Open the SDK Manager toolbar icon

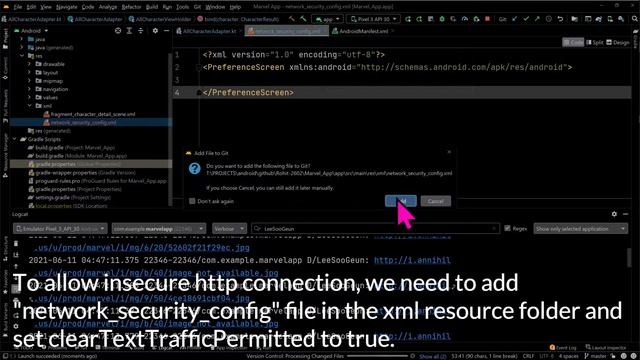pyautogui.click(x=621, y=19)
